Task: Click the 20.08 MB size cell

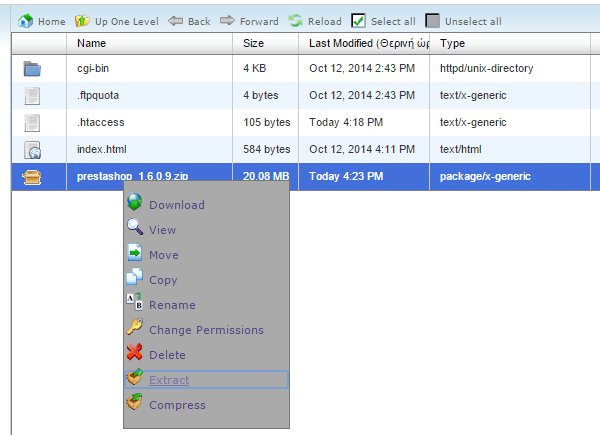Action: point(266,176)
